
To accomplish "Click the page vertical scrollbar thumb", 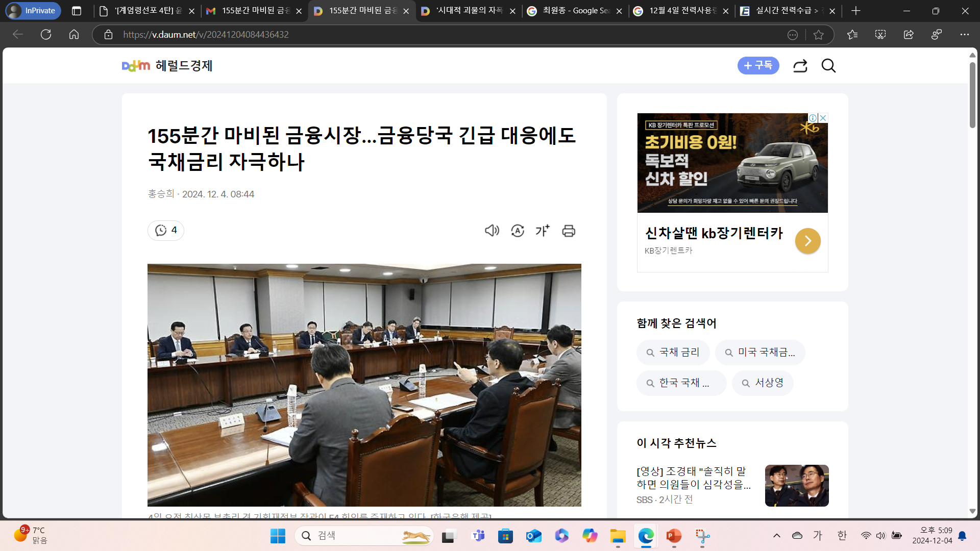I will (x=972, y=94).
